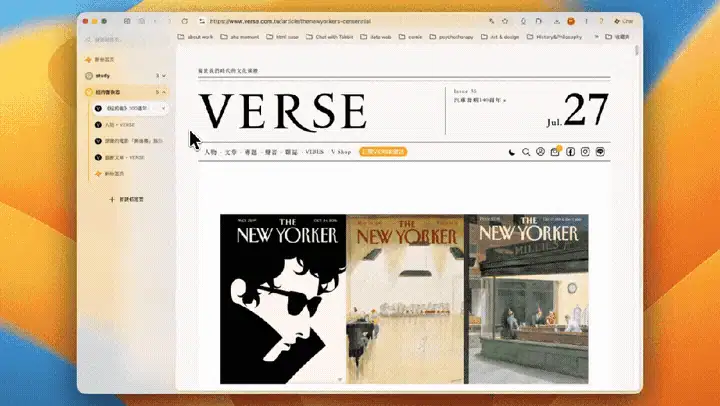Open the downloads icon in toolbar
This screenshot has width=720, height=406.
click(557, 21)
